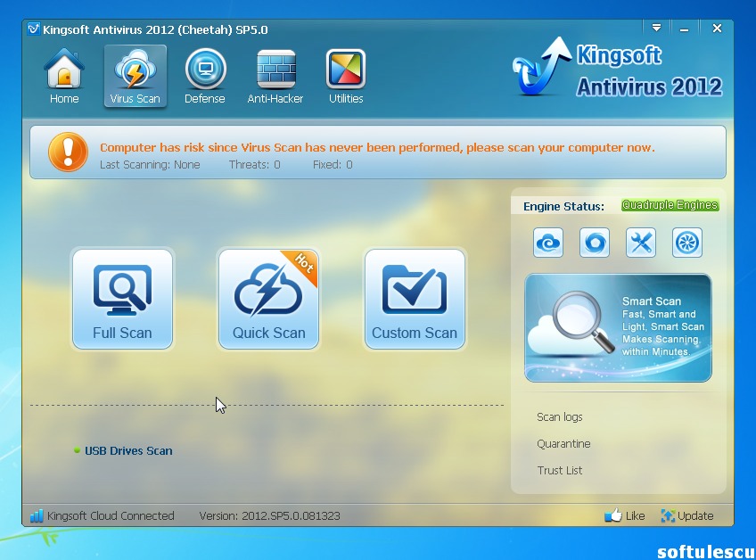756x560 pixels.
Task: Open the Anti-Hacker firewall tab
Action: pos(275,76)
